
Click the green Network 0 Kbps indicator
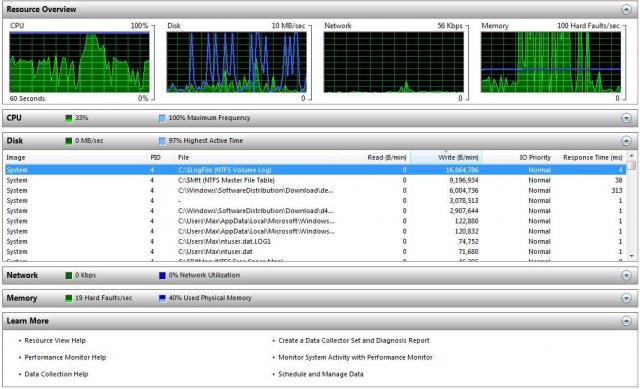(69, 276)
